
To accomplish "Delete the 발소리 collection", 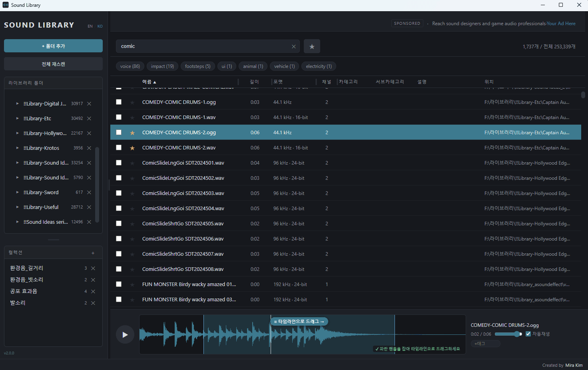I will click(x=93, y=303).
